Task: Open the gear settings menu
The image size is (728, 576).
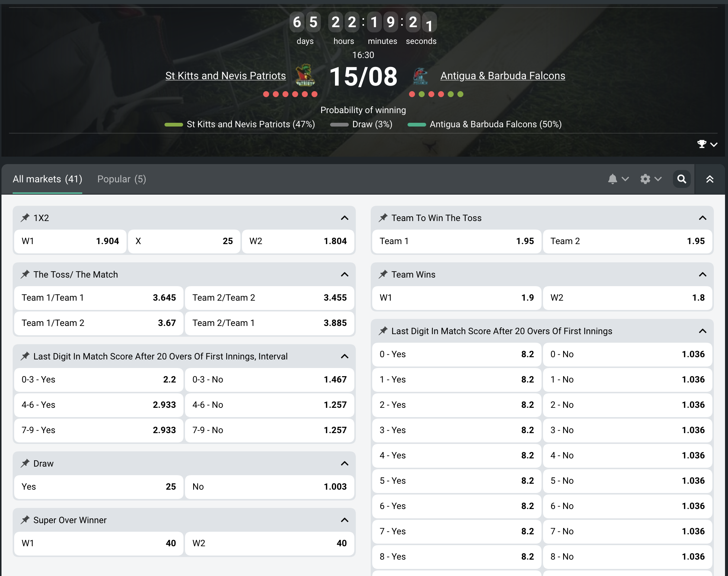Action: pos(650,179)
